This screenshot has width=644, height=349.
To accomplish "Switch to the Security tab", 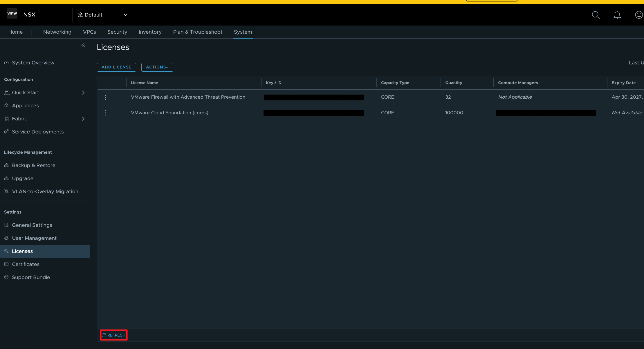I will coord(117,32).
